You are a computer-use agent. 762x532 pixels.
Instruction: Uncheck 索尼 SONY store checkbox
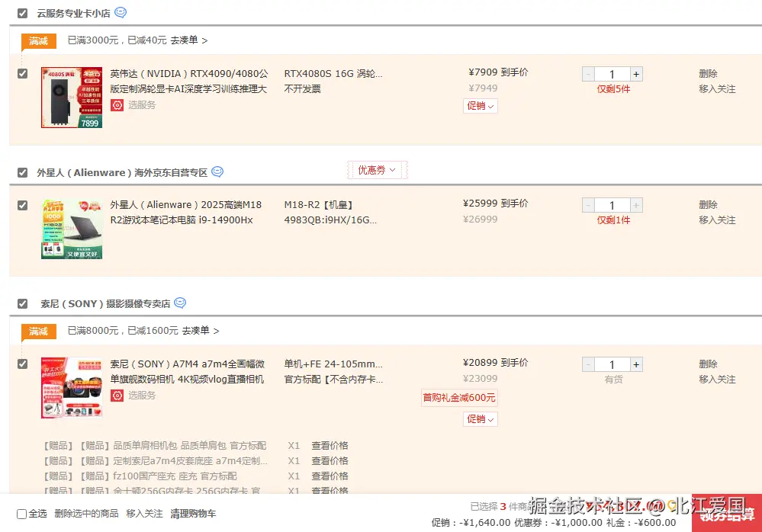tap(22, 303)
